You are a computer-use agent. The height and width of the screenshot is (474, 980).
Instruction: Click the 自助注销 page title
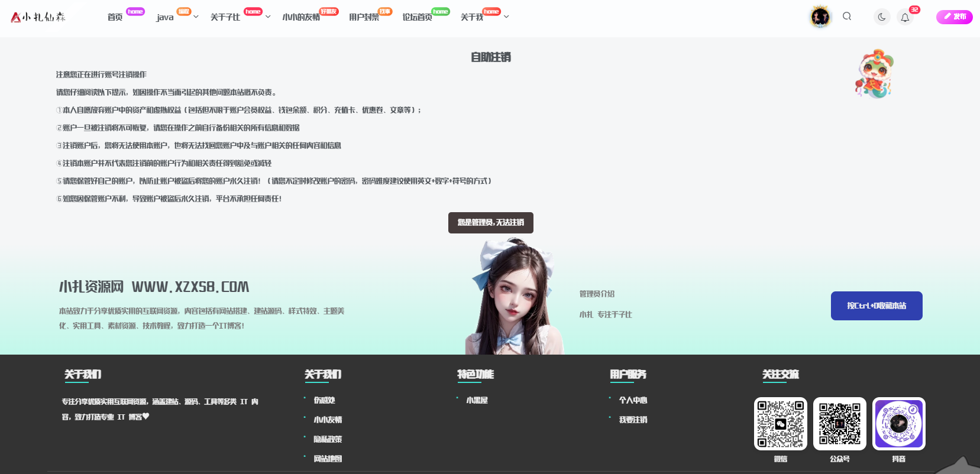click(491, 57)
